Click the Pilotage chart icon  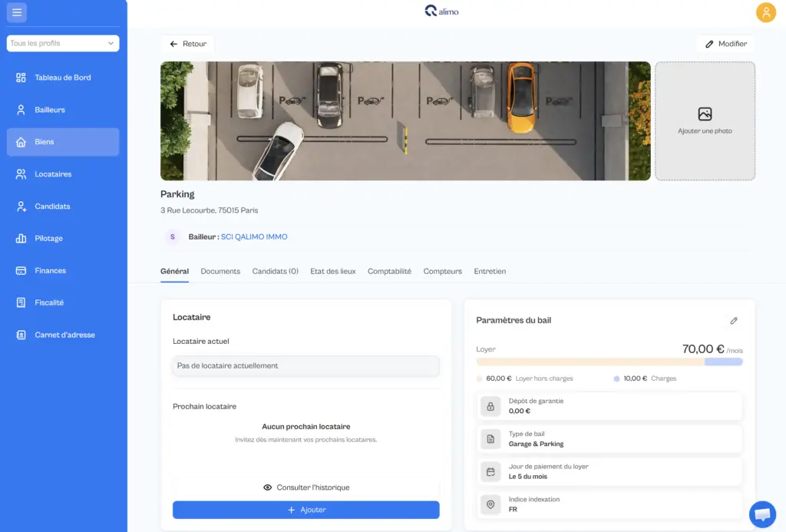[x=21, y=238]
